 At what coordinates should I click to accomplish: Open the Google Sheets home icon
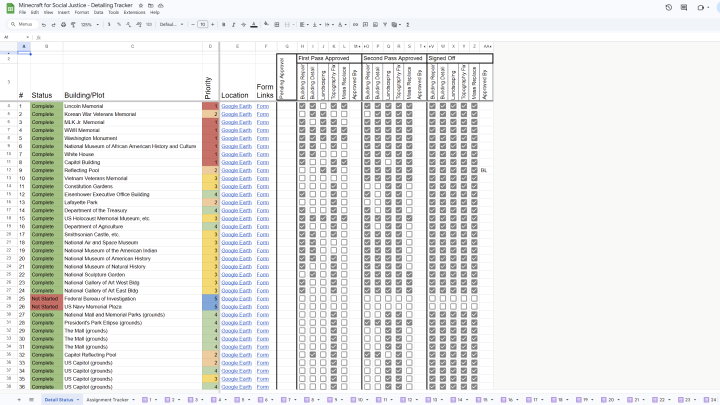point(10,8)
